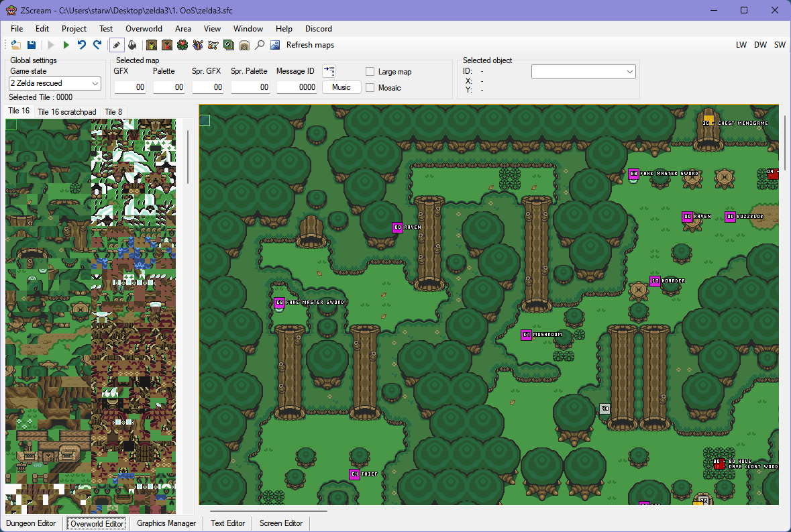
Task: Select the bird transport mode icon
Action: tap(213, 45)
